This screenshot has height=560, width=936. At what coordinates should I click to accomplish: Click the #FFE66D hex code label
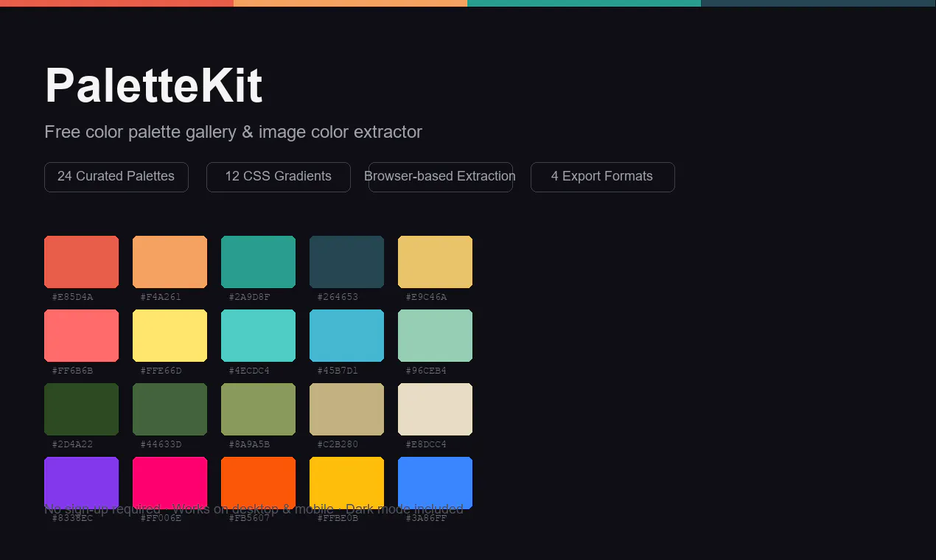coord(161,371)
